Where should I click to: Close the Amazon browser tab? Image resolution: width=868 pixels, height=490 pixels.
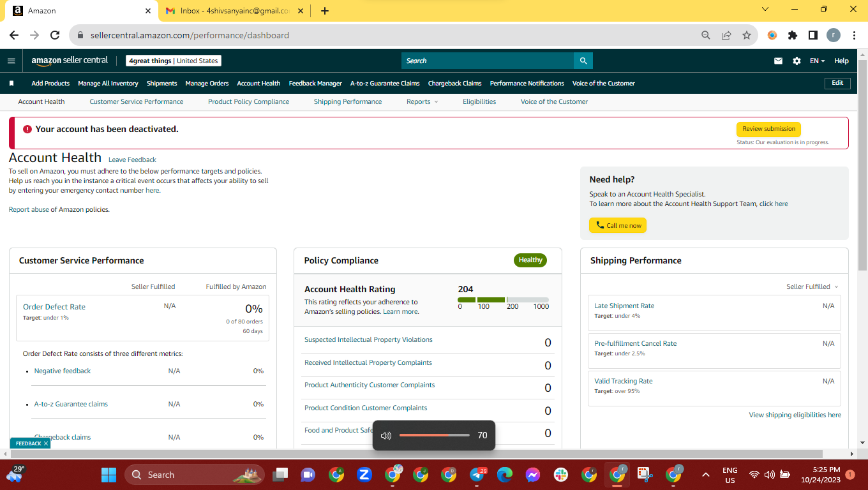pos(148,11)
